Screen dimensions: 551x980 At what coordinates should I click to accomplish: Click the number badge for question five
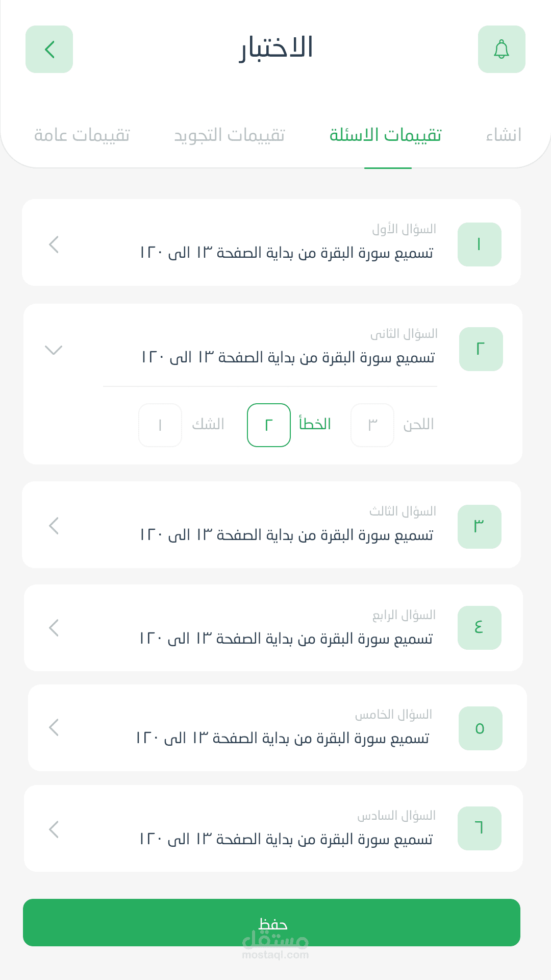point(480,728)
